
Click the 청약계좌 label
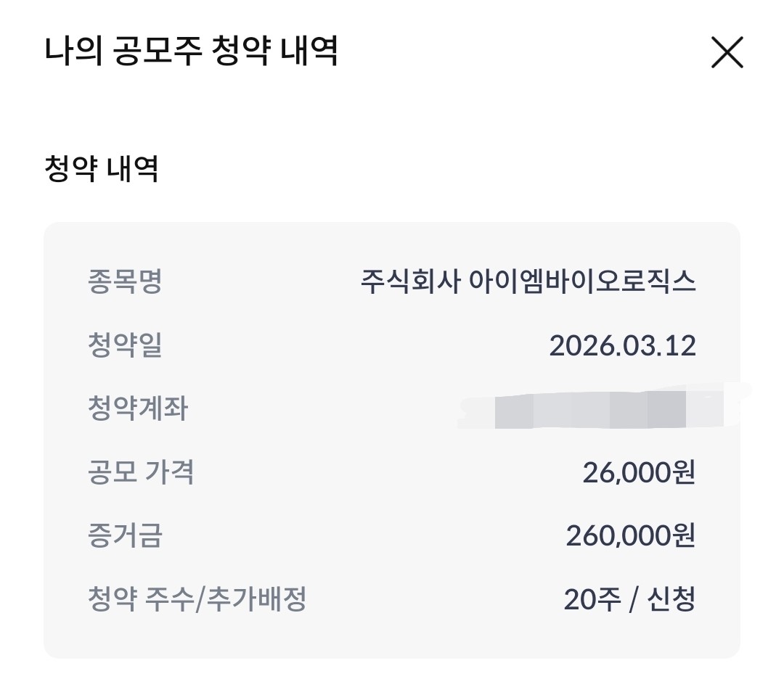pyautogui.click(x=137, y=409)
